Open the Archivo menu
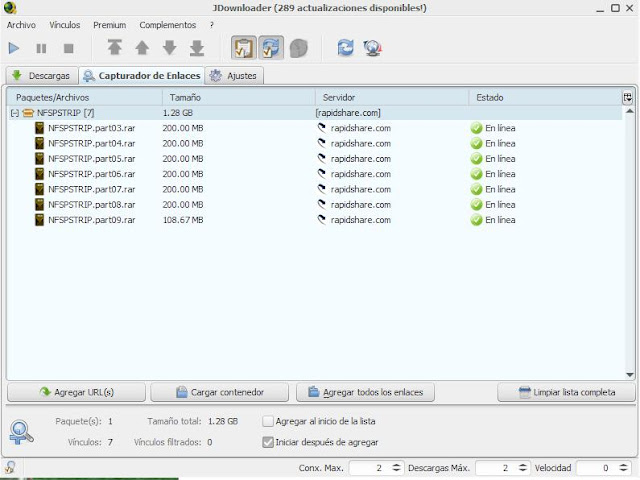Viewport: 640px width, 480px height. click(x=21, y=25)
